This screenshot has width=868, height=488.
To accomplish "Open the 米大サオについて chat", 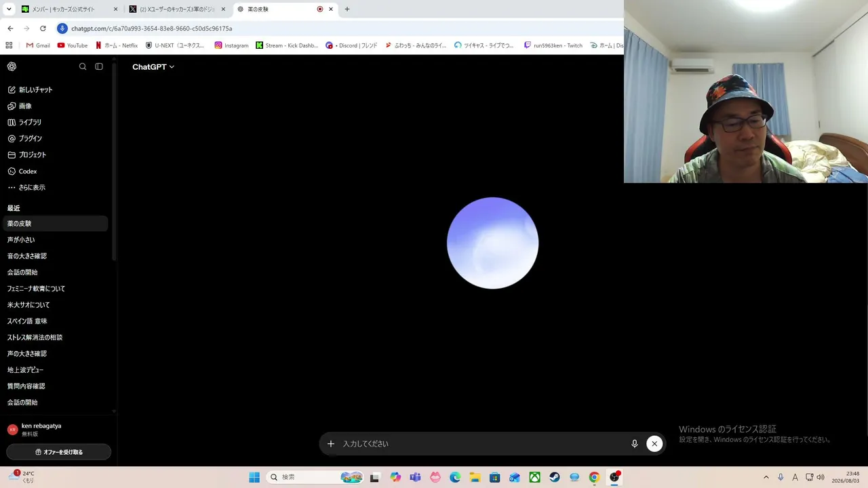I will [x=56, y=305].
